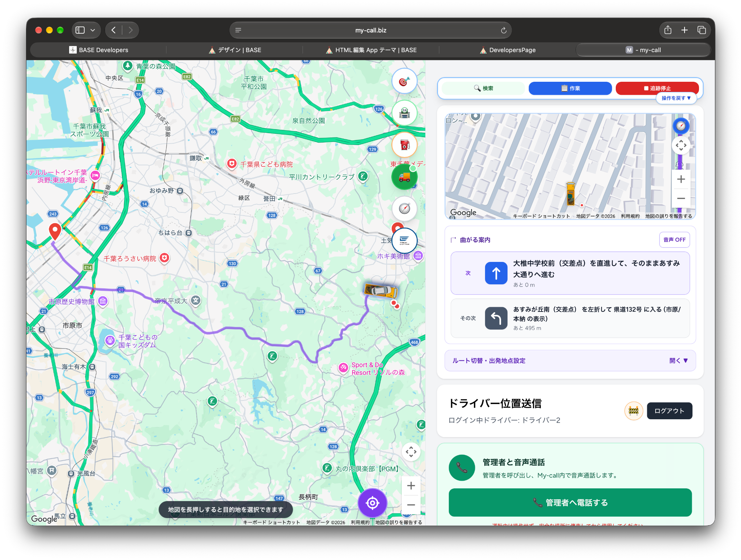Reload the my-call.biz page
Viewport: 741px width, 560px height.
click(504, 30)
